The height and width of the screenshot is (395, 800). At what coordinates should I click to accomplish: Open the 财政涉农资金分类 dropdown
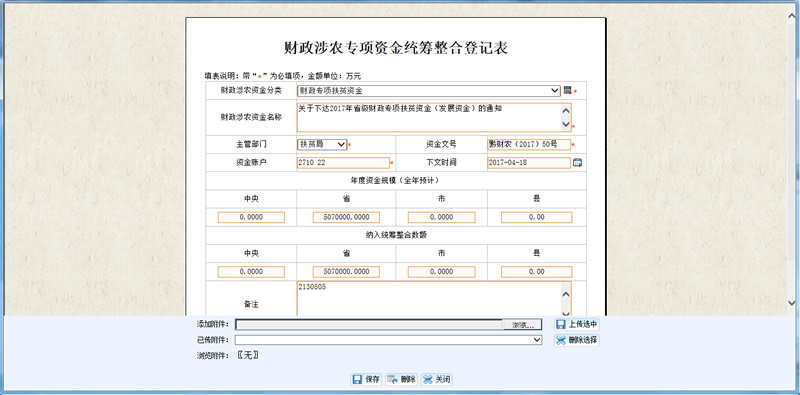tap(429, 91)
